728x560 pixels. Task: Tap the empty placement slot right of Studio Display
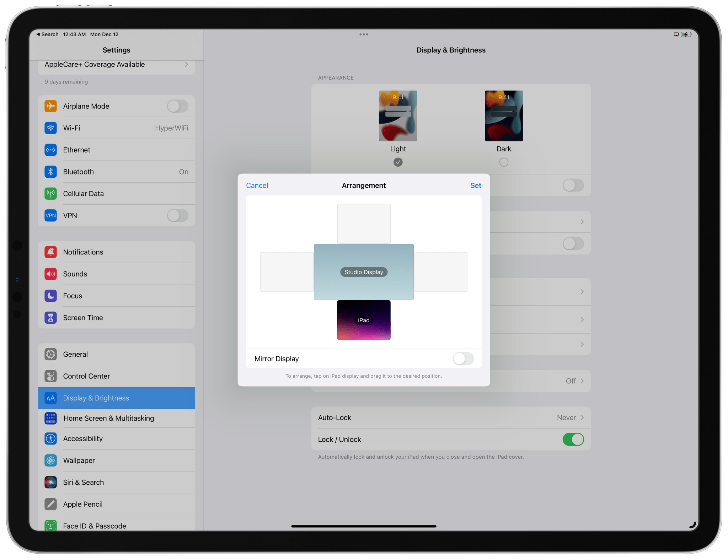(x=440, y=272)
